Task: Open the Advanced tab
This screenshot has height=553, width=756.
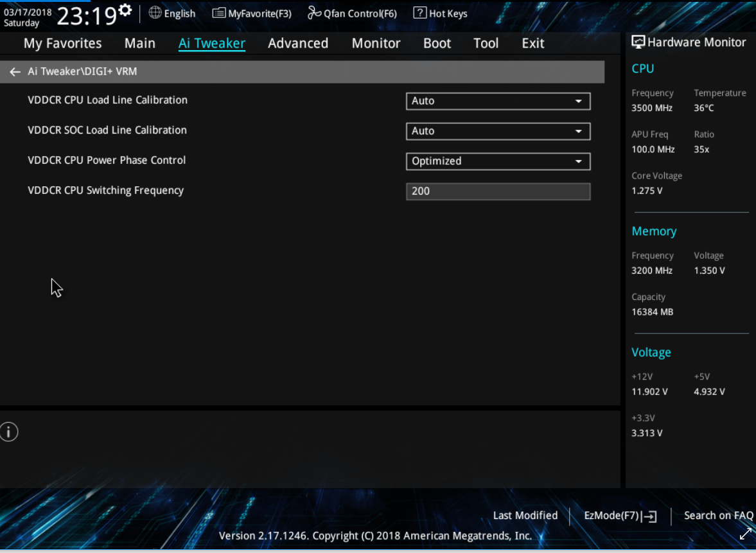Action: coord(298,44)
